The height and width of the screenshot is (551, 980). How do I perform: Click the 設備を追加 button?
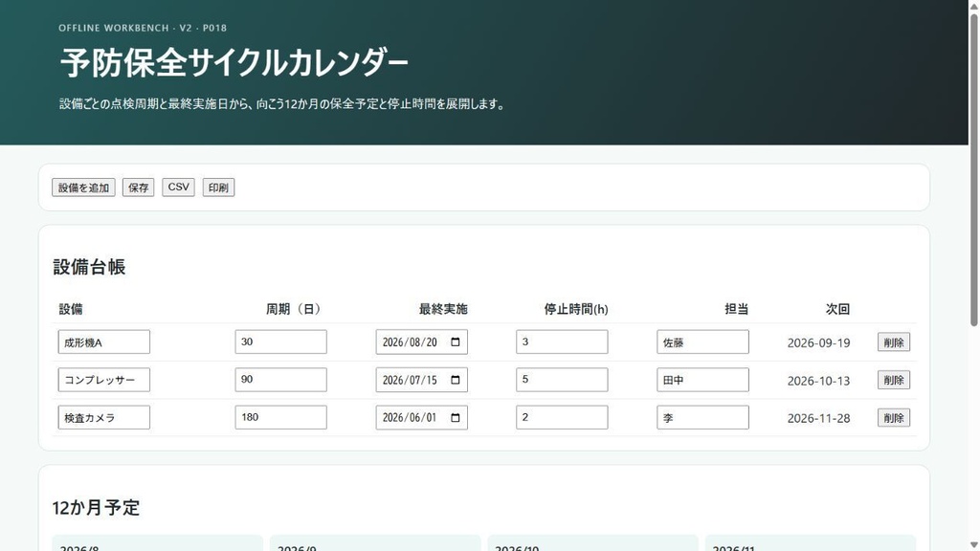tap(84, 187)
